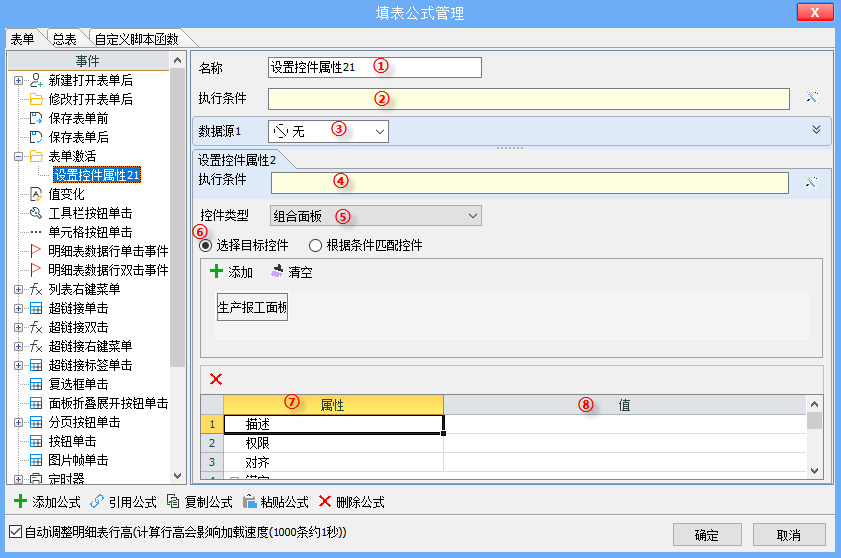This screenshot has height=558, width=841.
Task: Click the 保存表单前 save icon
Action: point(36,118)
